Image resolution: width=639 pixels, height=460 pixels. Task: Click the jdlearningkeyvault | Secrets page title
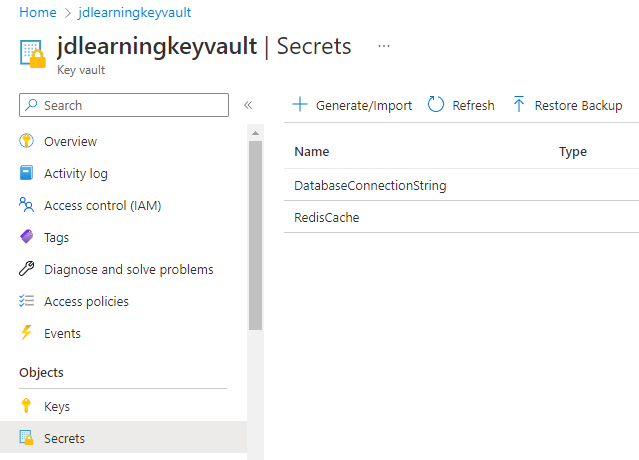pos(204,46)
